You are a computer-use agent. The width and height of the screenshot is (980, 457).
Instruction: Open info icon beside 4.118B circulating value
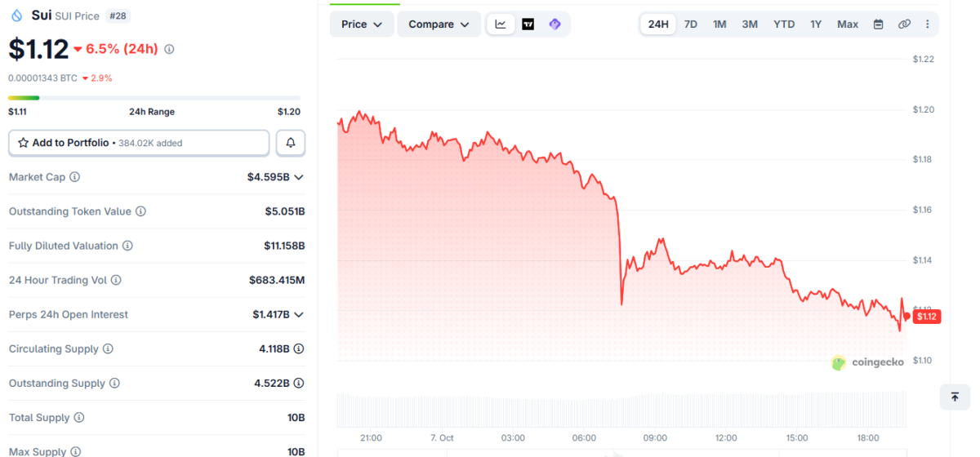(299, 348)
